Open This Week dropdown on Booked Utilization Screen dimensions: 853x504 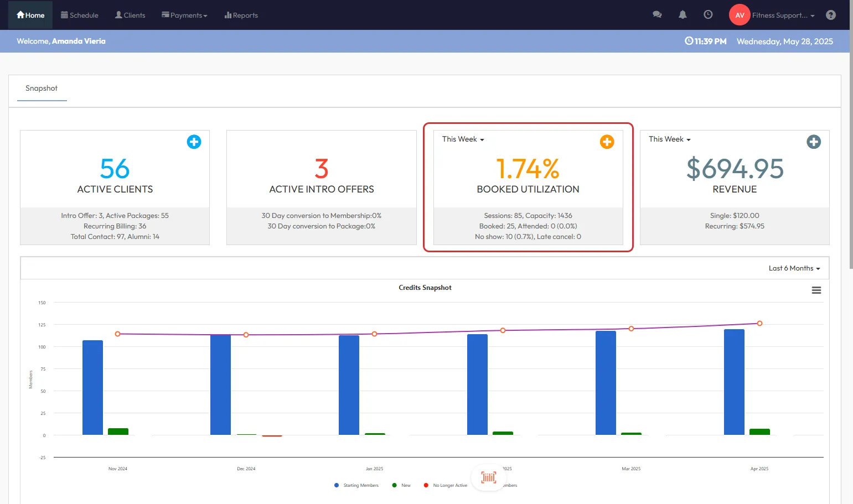click(x=463, y=139)
